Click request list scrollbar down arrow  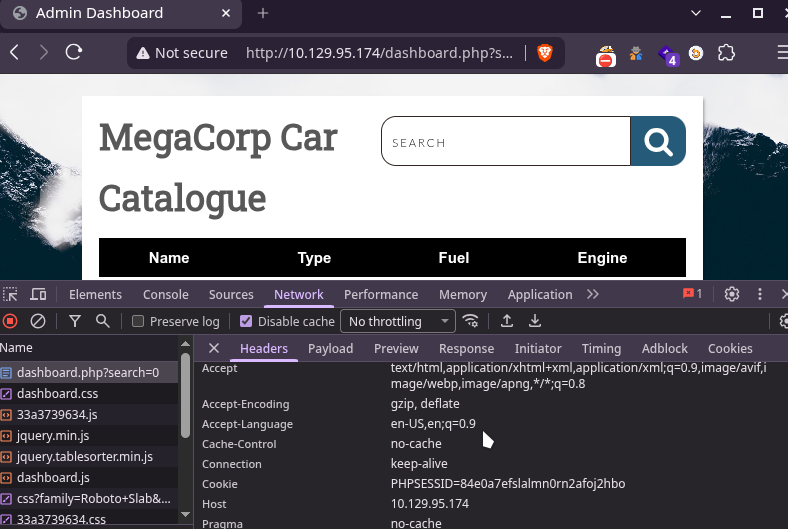[185, 514]
